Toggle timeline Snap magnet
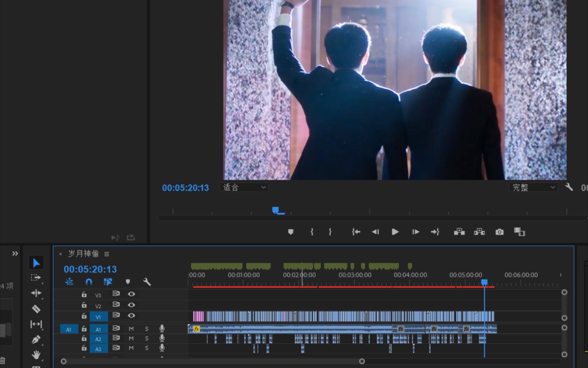Image resolution: width=588 pixels, height=368 pixels. pyautogui.click(x=89, y=282)
